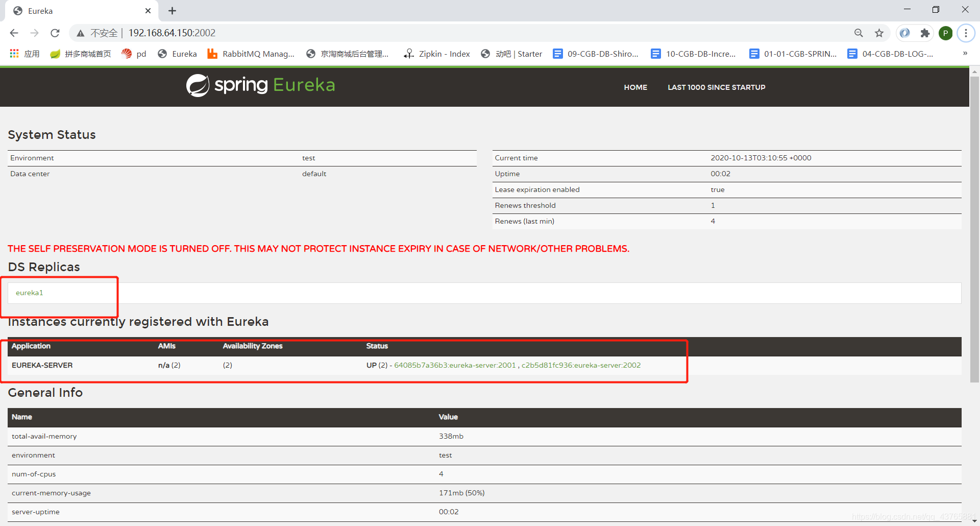Screen dimensions: 980x526
Task: Open the 01-01-CGB-SPRIN bookmark
Action: (x=793, y=54)
